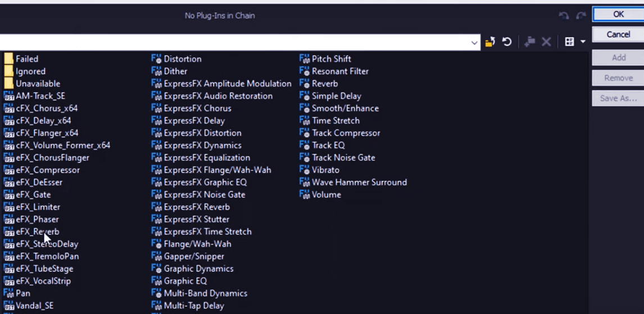
Task: Click the delete X icon in toolbar
Action: (546, 42)
